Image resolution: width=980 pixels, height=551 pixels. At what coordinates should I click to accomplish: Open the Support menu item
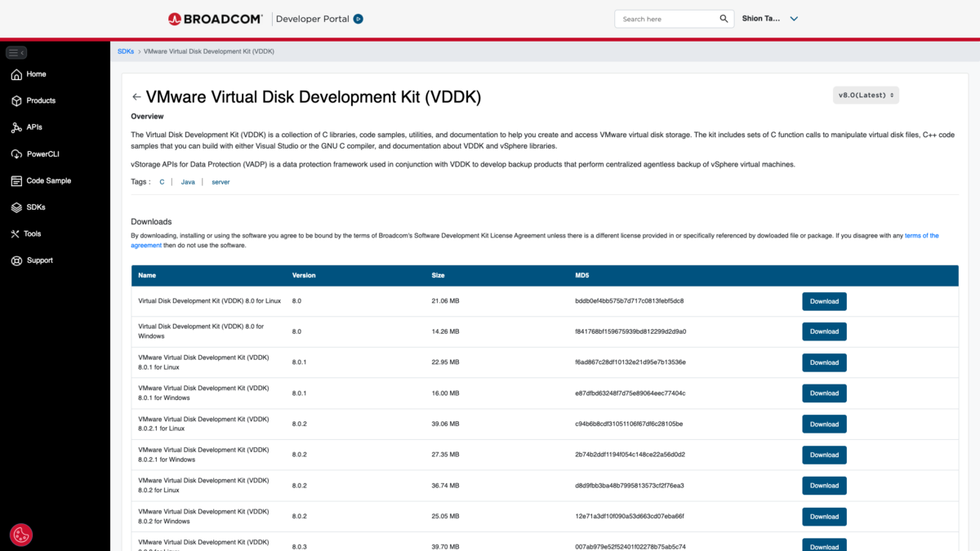(x=39, y=260)
